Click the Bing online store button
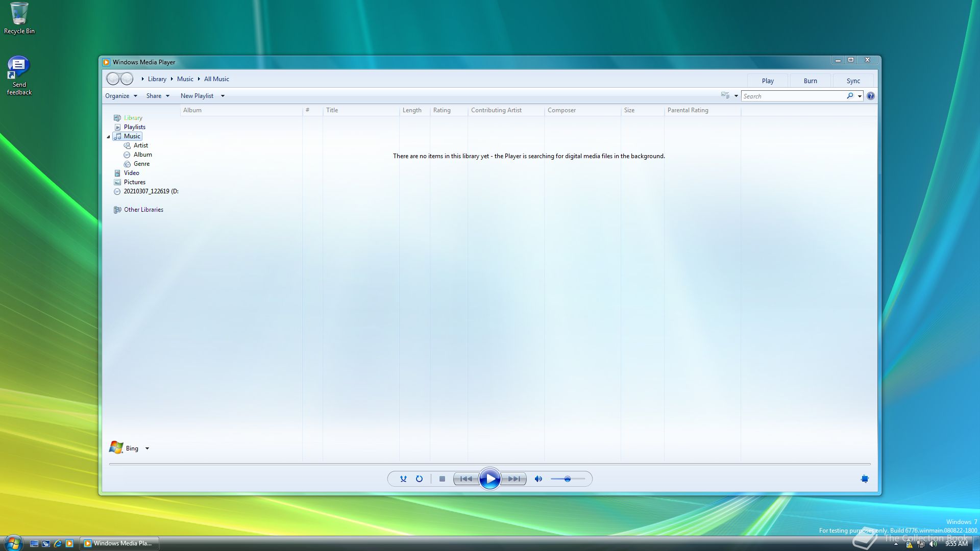 point(124,448)
